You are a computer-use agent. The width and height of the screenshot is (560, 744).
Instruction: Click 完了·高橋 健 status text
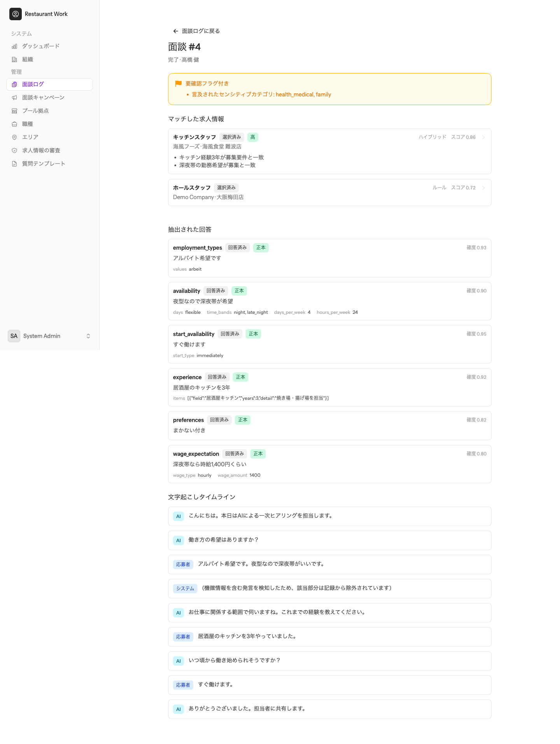[x=184, y=60]
